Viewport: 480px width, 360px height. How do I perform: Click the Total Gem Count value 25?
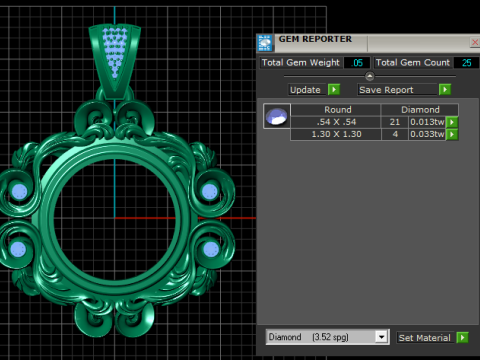click(x=466, y=63)
